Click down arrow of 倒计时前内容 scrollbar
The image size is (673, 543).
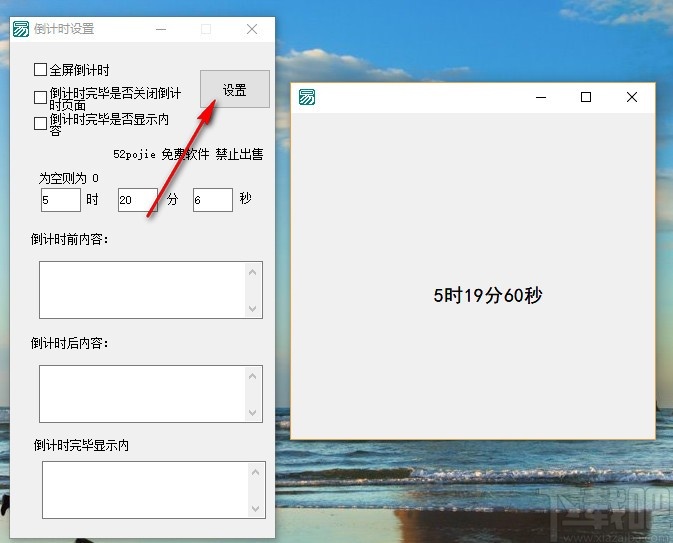253,309
